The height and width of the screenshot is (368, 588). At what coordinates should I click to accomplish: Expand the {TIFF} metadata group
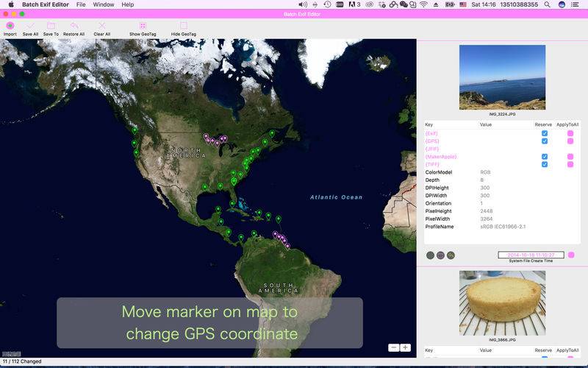click(x=432, y=164)
